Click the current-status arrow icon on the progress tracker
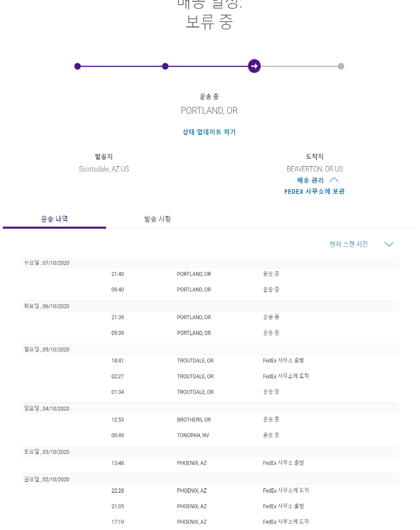 (x=254, y=66)
